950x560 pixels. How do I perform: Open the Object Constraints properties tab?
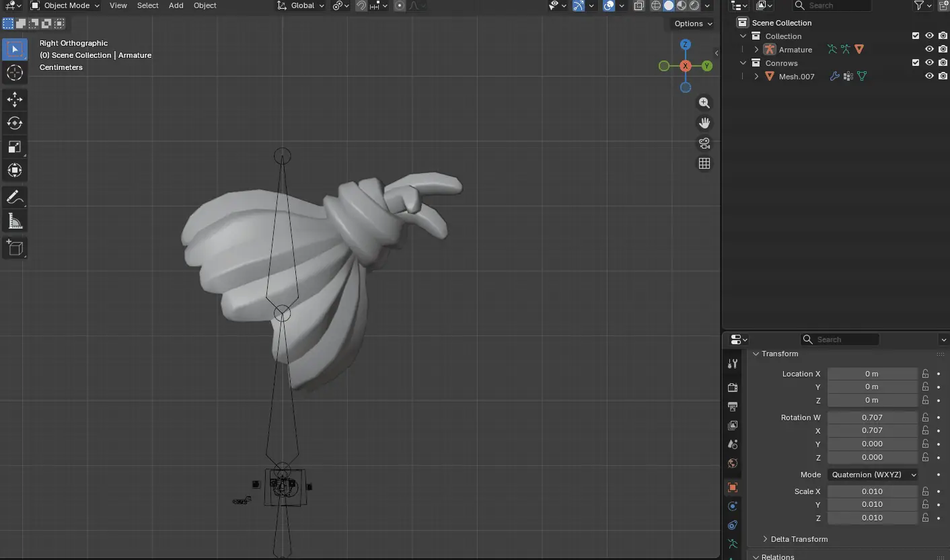click(x=733, y=525)
